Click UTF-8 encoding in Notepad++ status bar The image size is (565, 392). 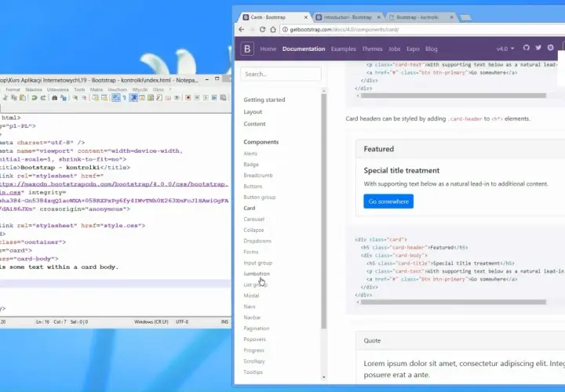pos(182,321)
